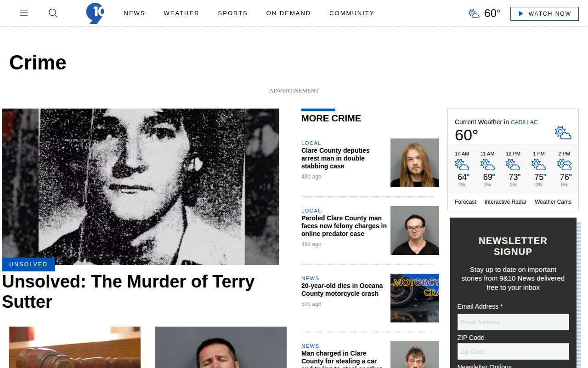Click Terry Sutter featured photo
The image size is (588, 368).
141,187
